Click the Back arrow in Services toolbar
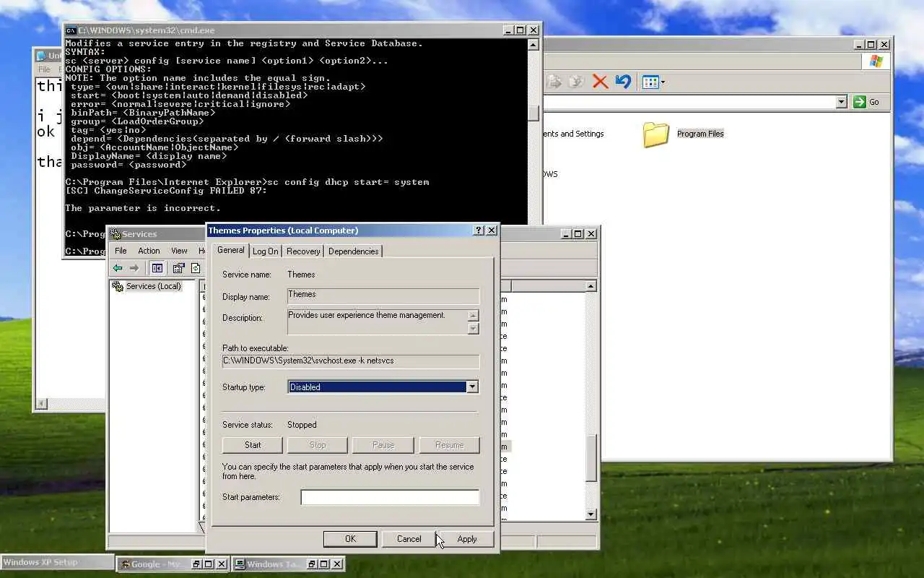The image size is (924, 578). 118,268
